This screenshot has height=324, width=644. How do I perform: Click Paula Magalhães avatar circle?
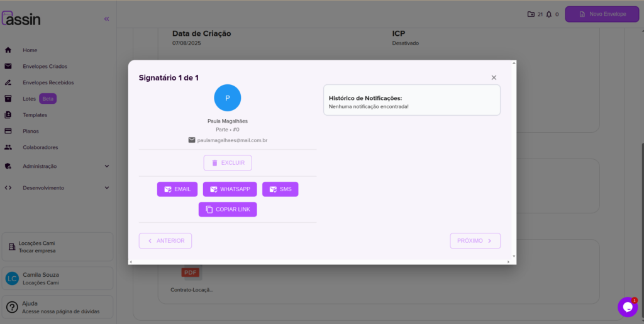coord(227,98)
